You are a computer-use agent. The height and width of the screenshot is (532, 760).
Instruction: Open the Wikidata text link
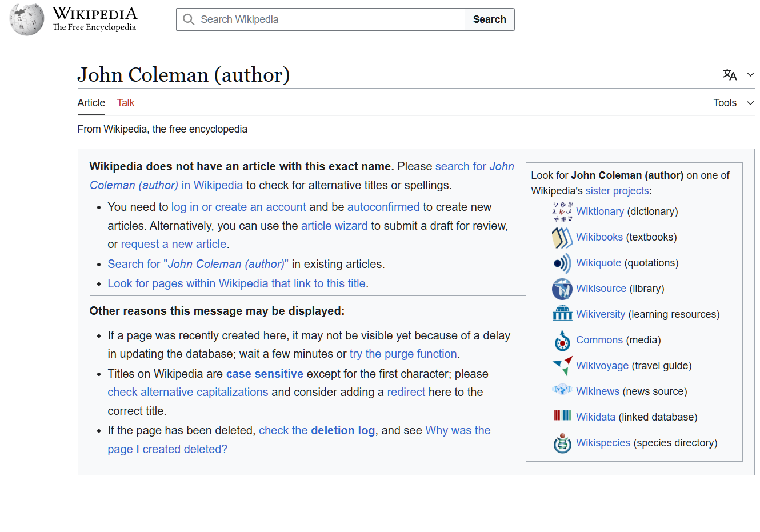tap(596, 417)
